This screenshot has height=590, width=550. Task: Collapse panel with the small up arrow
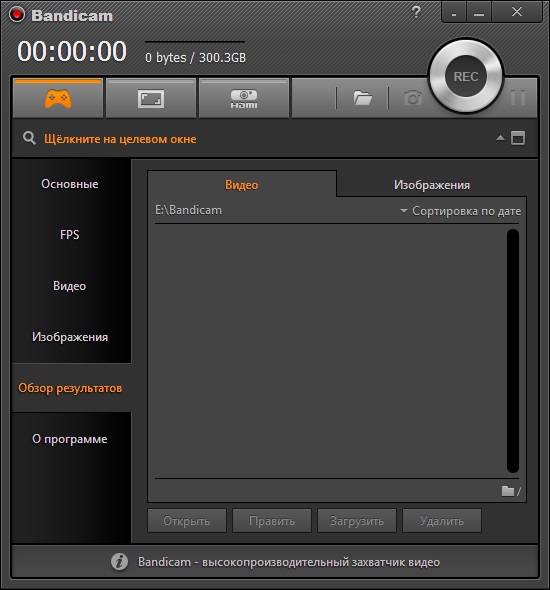coord(500,138)
